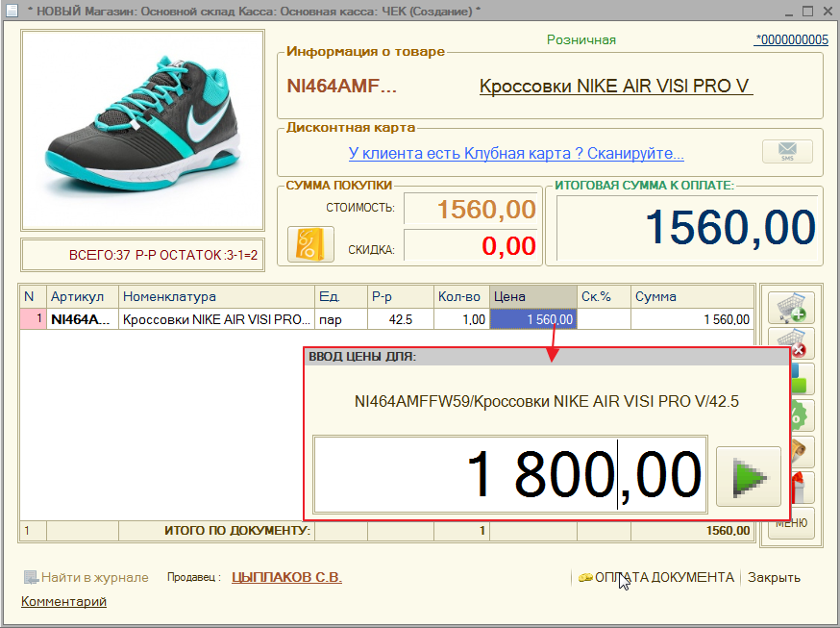Click the popup product line NI464AMFFW59/Кроссовки
Image resolution: width=840 pixels, height=628 pixels.
pyautogui.click(x=547, y=401)
